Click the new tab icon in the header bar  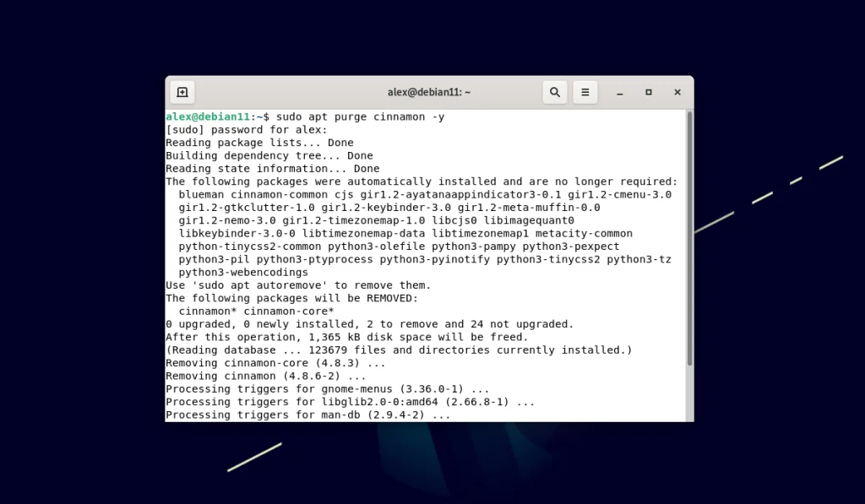click(x=182, y=91)
